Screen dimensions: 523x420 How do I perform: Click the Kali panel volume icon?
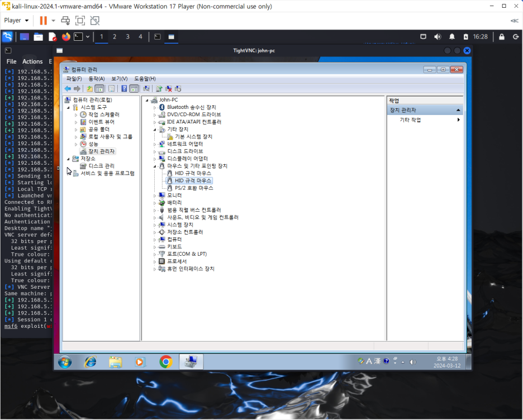pyautogui.click(x=438, y=37)
